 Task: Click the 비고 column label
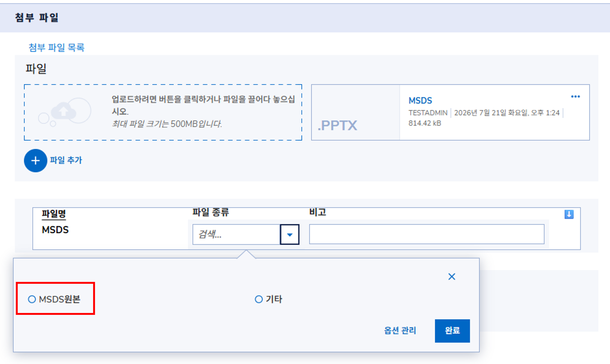pyautogui.click(x=318, y=212)
